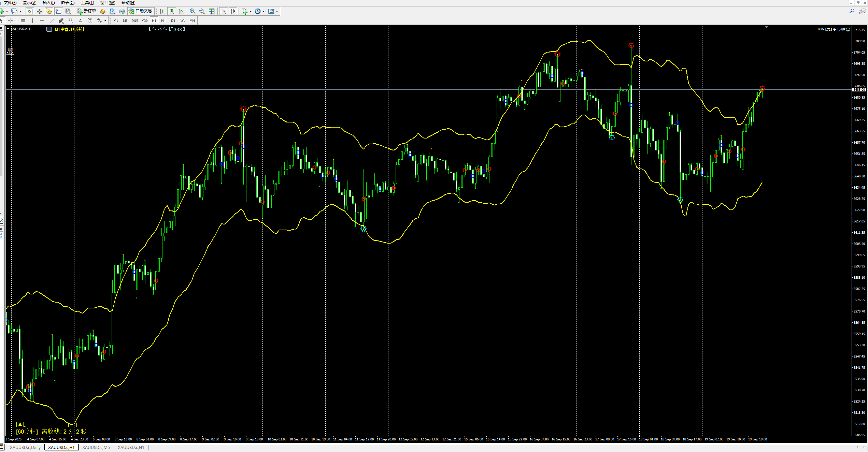868x452 pixels.
Task: Toggle the 自动交易 auto trading button
Action: coord(140,11)
